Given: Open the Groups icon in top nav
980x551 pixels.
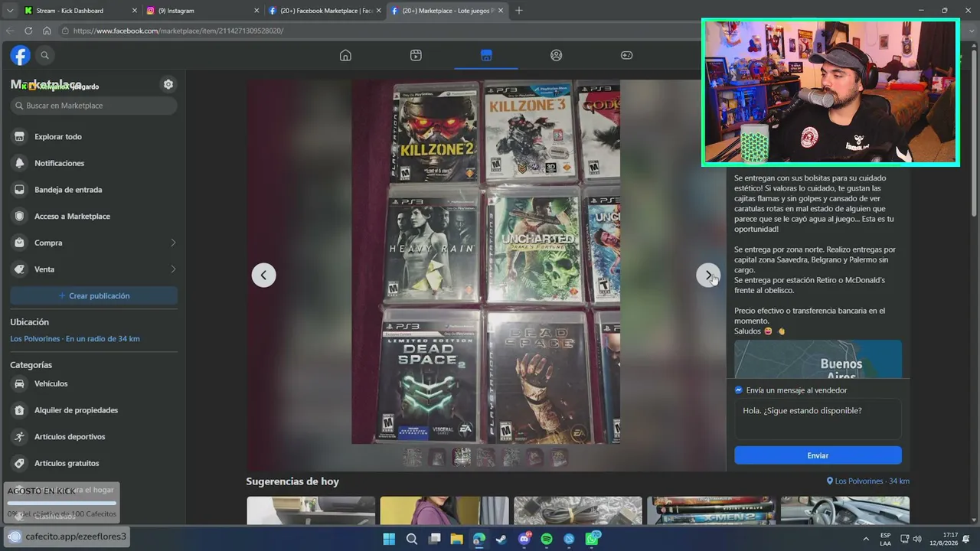Looking at the screenshot, I should pyautogui.click(x=557, y=55).
